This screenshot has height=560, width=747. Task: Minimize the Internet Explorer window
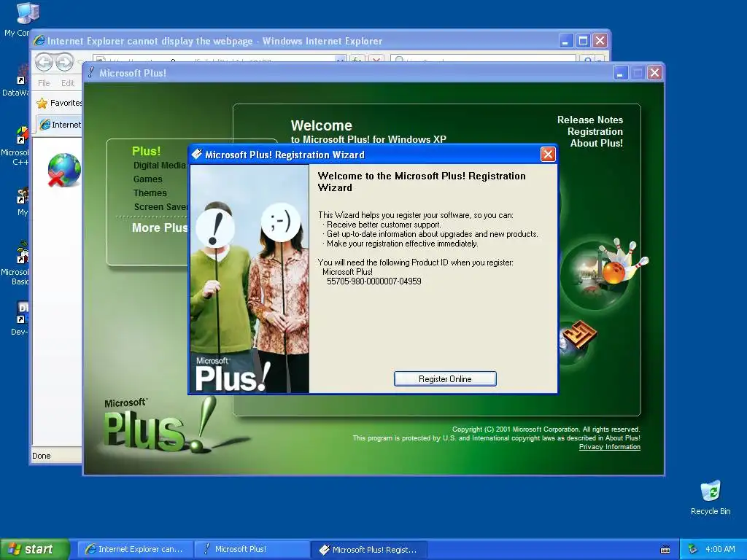[x=565, y=41]
